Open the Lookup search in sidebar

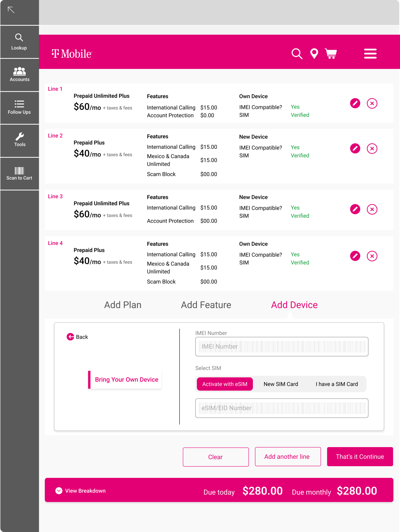19,42
